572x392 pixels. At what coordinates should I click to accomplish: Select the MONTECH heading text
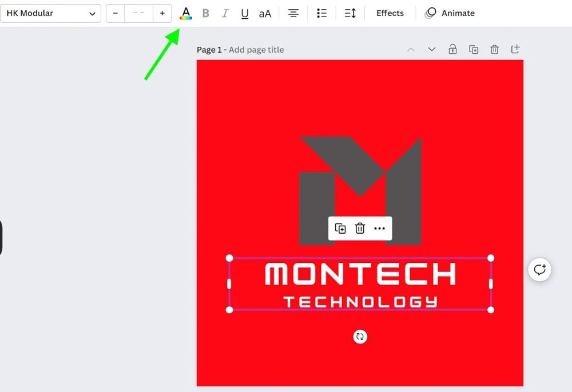click(x=360, y=274)
